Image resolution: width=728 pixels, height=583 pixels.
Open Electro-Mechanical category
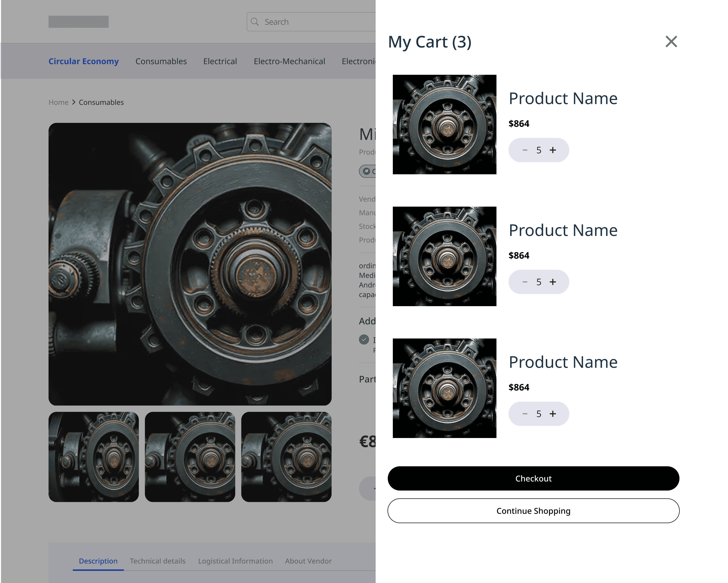pos(289,61)
